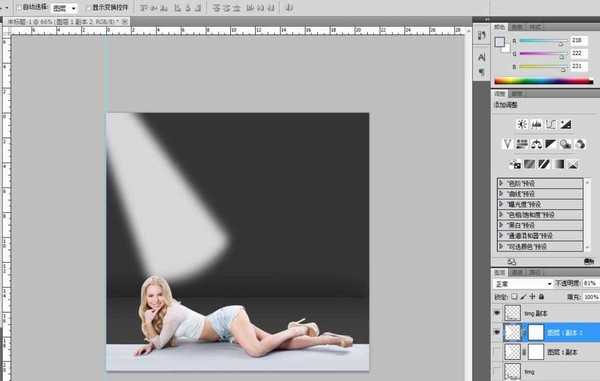Select the Exposure adjustment icon
The width and height of the screenshot is (600, 381).
point(566,124)
